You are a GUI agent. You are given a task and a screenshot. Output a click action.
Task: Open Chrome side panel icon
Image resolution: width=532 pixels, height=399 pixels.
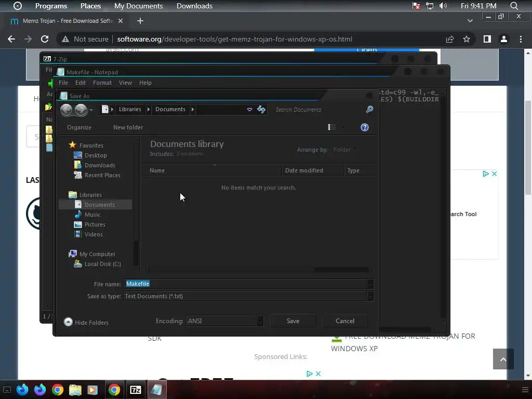coord(487,39)
